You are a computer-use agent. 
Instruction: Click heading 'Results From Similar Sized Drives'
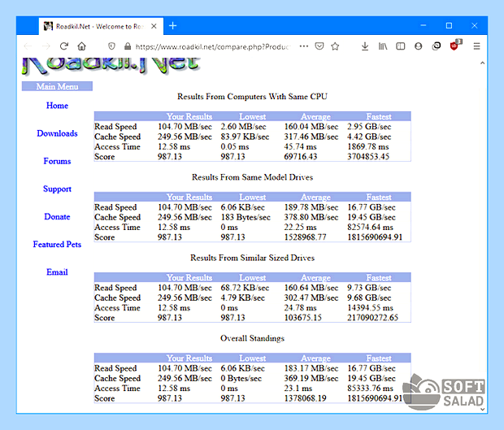252,258
